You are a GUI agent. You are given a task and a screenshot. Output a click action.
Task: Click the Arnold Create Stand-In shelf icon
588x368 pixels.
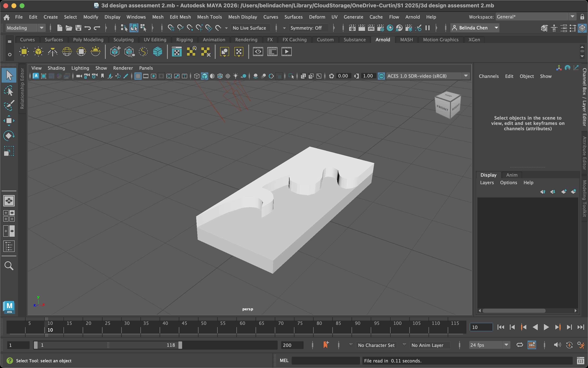coord(115,52)
